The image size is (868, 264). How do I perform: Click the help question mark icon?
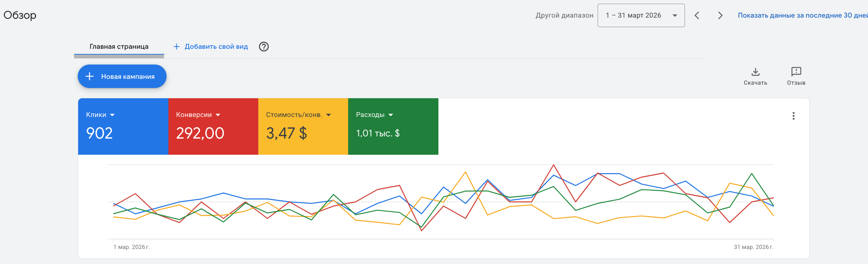pyautogui.click(x=264, y=47)
